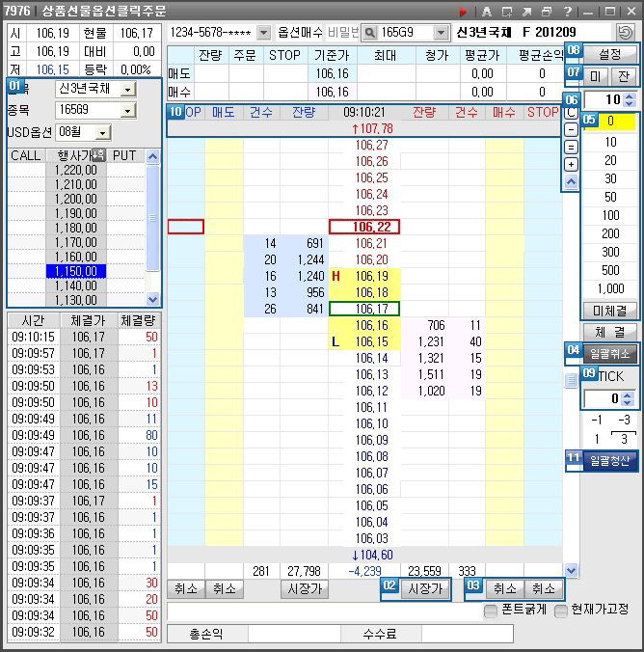The height and width of the screenshot is (652, 644).
Task: Toggle the 현재가고정 checkbox
Action: pyautogui.click(x=560, y=611)
